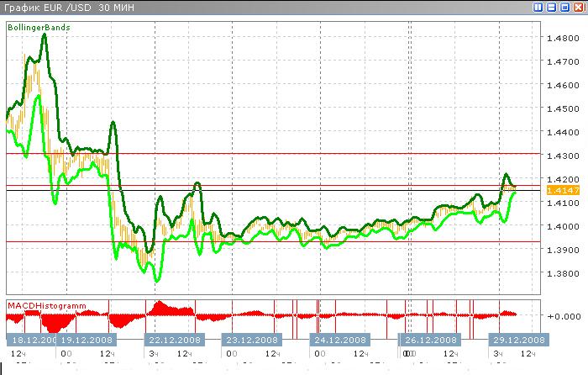Close the EUR/USD chart window
The image size is (588, 375).
pyautogui.click(x=579, y=7)
